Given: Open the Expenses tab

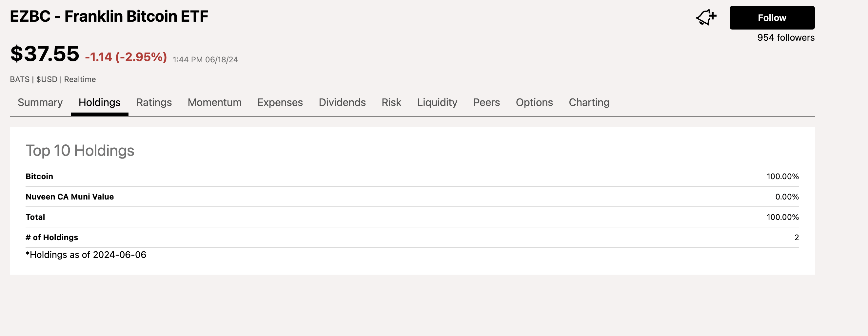Looking at the screenshot, I should [280, 102].
